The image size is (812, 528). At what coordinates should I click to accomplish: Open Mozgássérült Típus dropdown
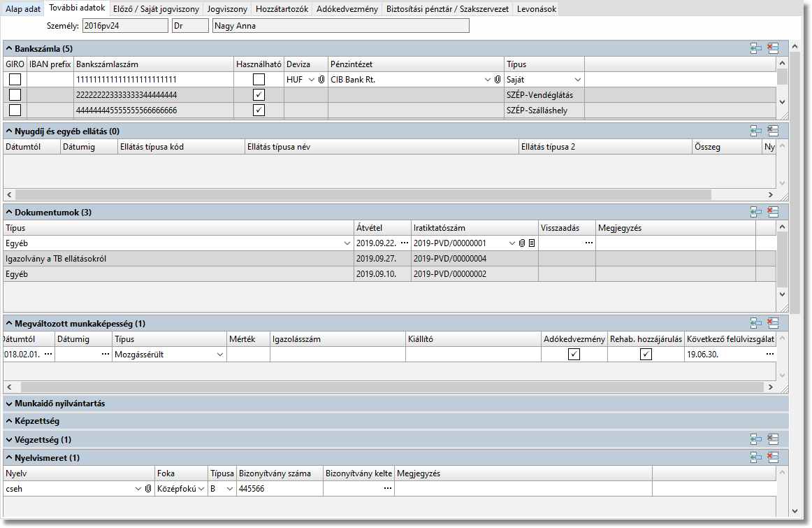(x=220, y=355)
